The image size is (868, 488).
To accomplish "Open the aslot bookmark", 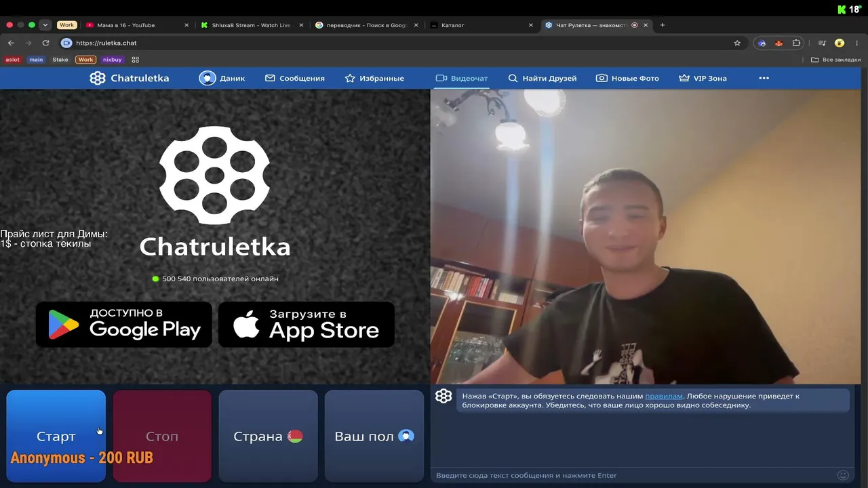I will 13,60.
